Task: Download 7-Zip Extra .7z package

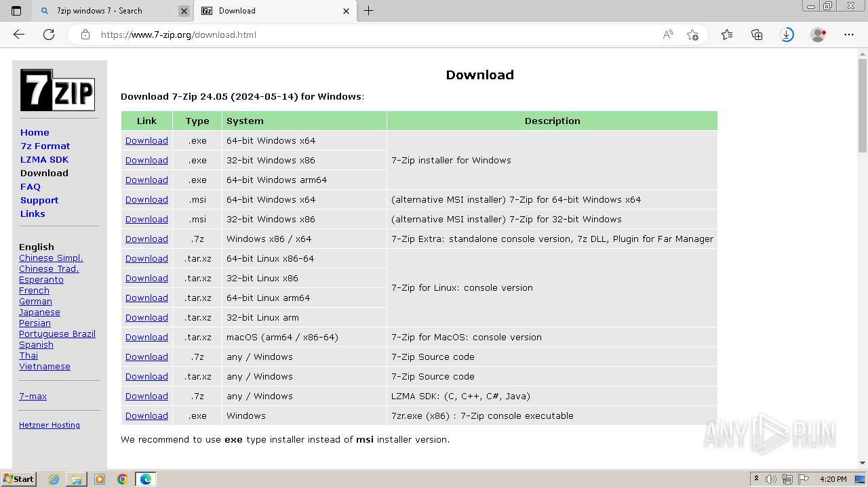Action: [146, 239]
